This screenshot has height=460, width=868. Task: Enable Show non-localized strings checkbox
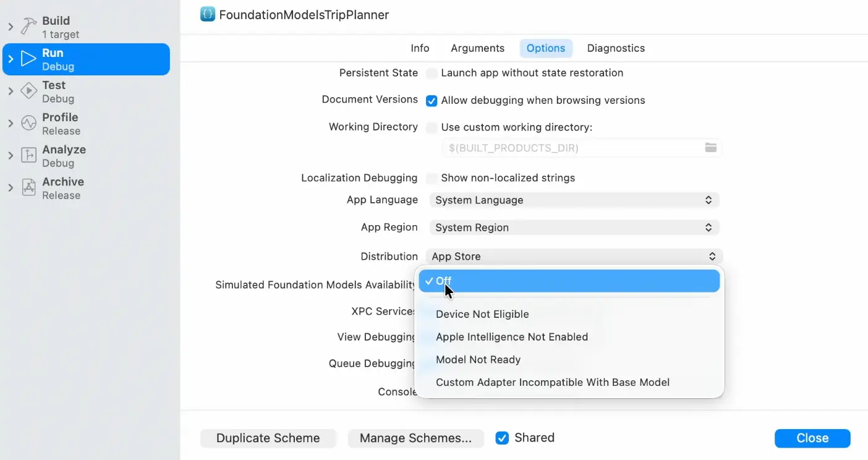432,179
